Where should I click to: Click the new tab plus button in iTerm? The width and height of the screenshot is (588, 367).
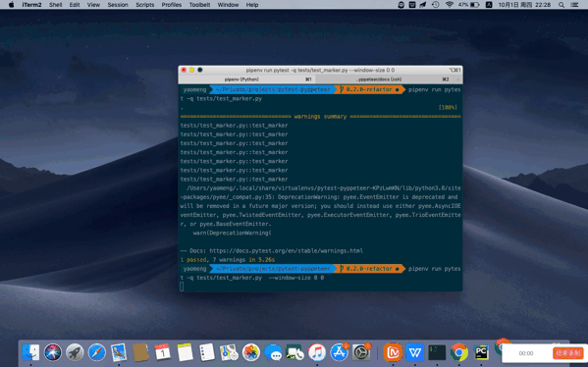coord(457,79)
